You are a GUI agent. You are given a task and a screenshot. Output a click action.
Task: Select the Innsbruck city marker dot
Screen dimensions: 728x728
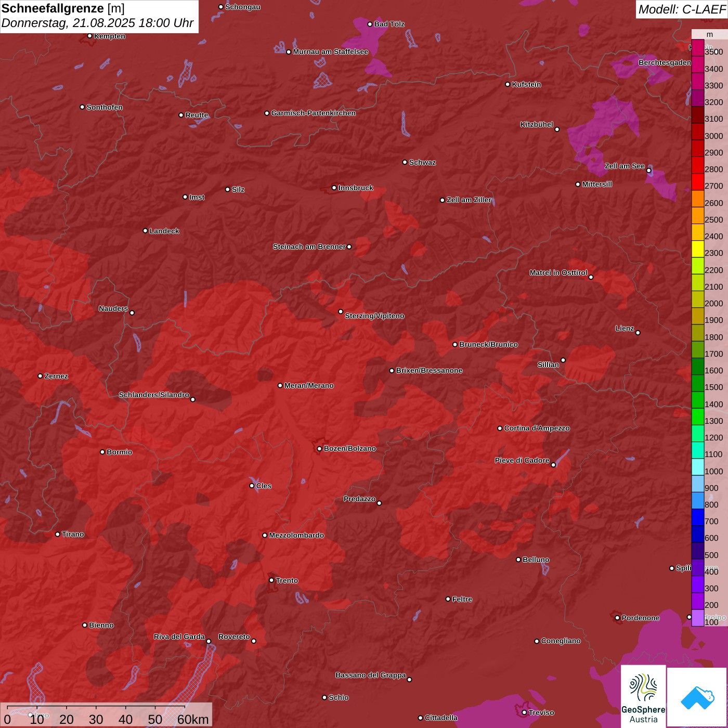click(x=334, y=188)
